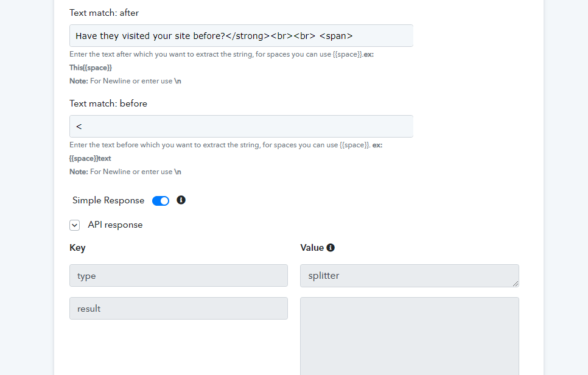
Task: Select the "splitter" value field
Action: click(409, 276)
